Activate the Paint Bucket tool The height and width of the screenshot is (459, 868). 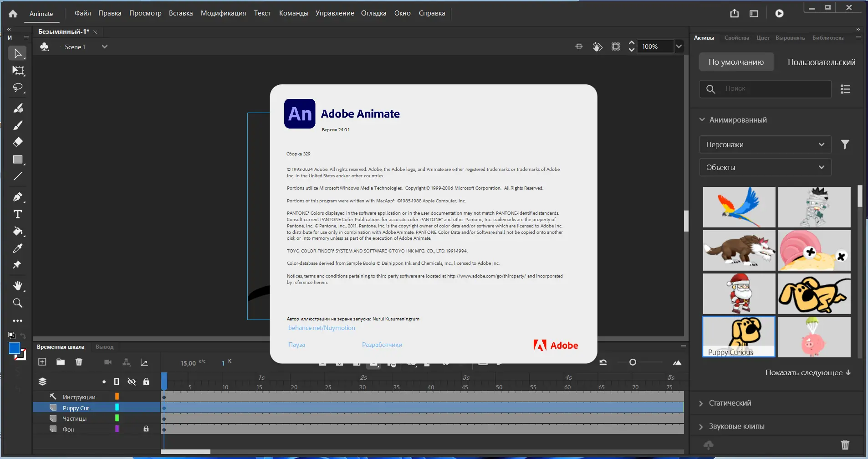(x=18, y=231)
